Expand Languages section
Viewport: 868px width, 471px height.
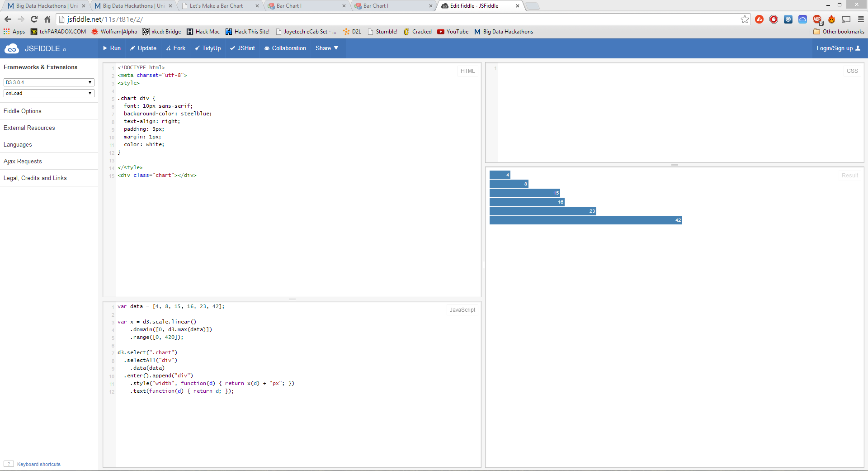click(49, 144)
